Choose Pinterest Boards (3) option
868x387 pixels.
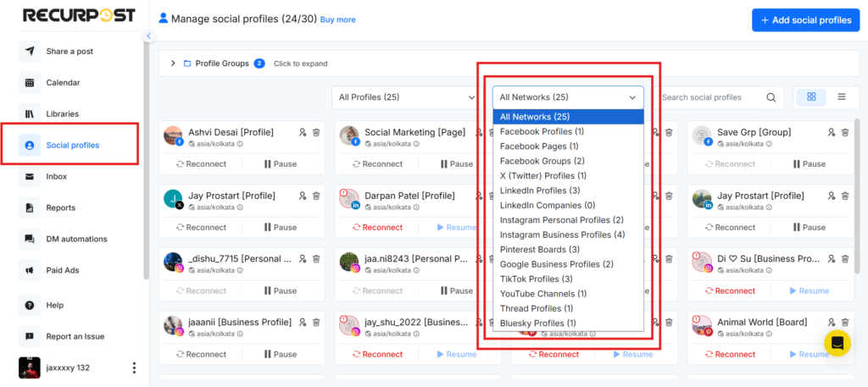pyautogui.click(x=568, y=249)
